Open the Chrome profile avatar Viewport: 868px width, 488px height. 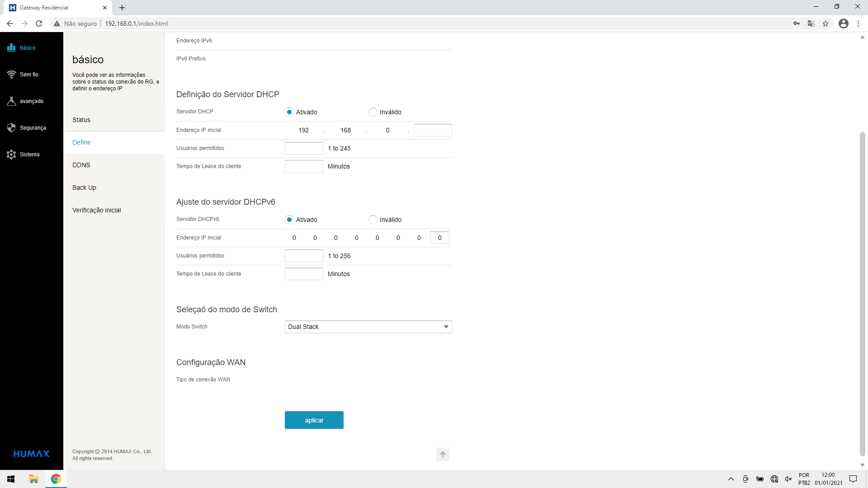(x=844, y=23)
